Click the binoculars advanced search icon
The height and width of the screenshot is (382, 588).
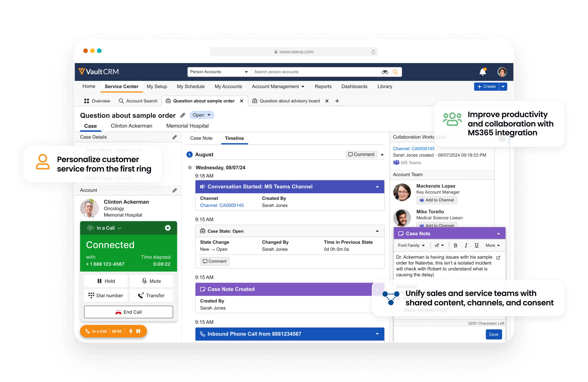coord(385,72)
